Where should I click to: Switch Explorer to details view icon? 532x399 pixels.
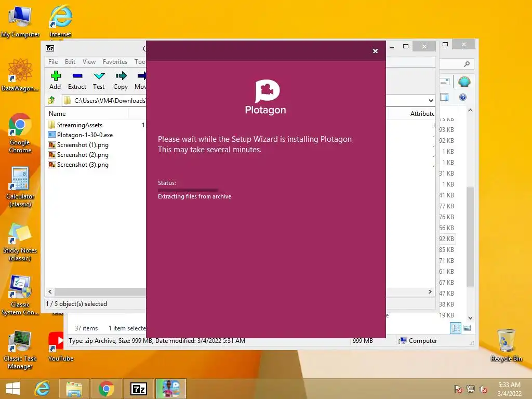click(x=456, y=328)
